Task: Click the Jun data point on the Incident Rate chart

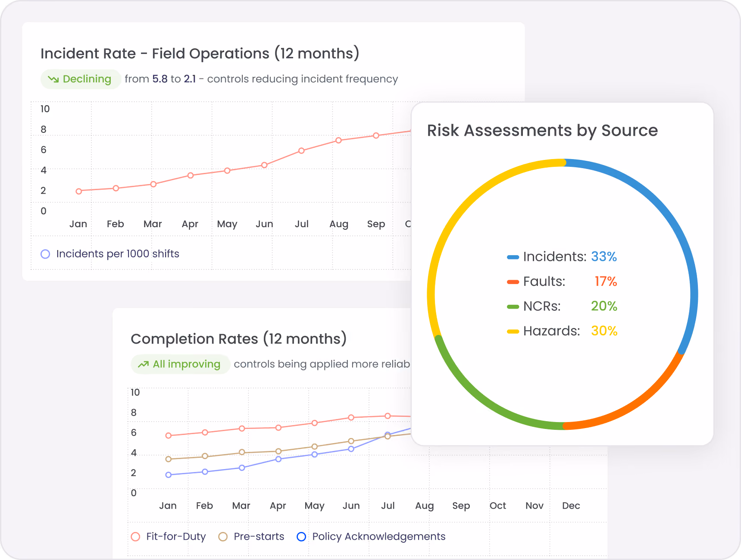Action: (264, 165)
